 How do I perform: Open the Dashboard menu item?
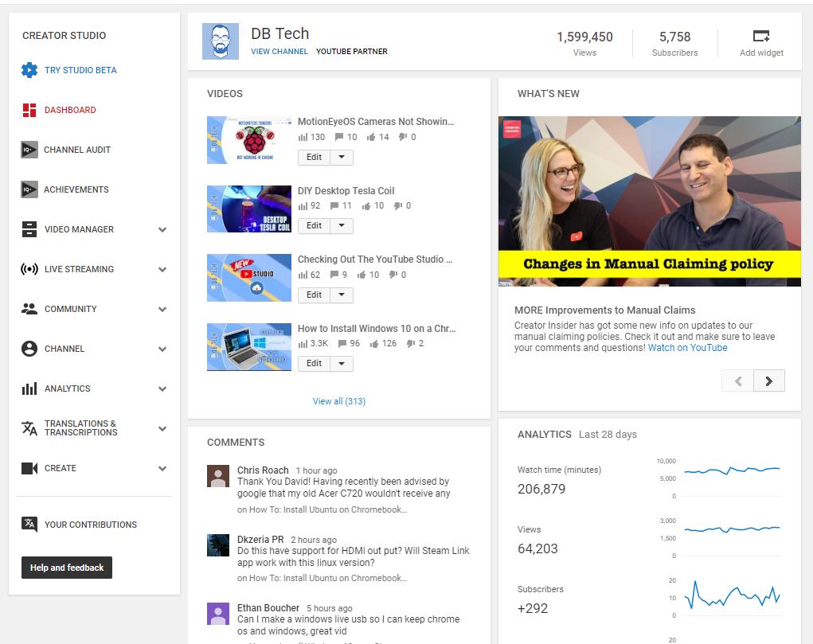(x=70, y=110)
